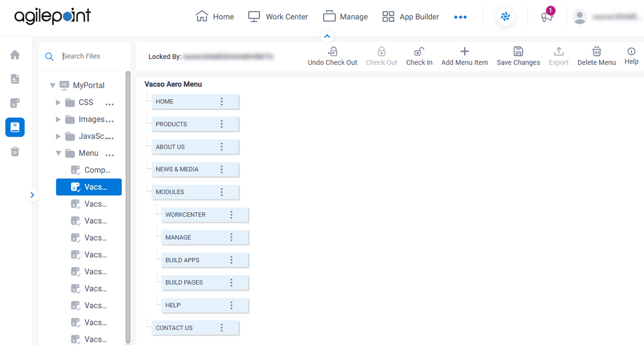644x345 pixels.
Task: Select the MyPortal root item
Action: pos(82,86)
